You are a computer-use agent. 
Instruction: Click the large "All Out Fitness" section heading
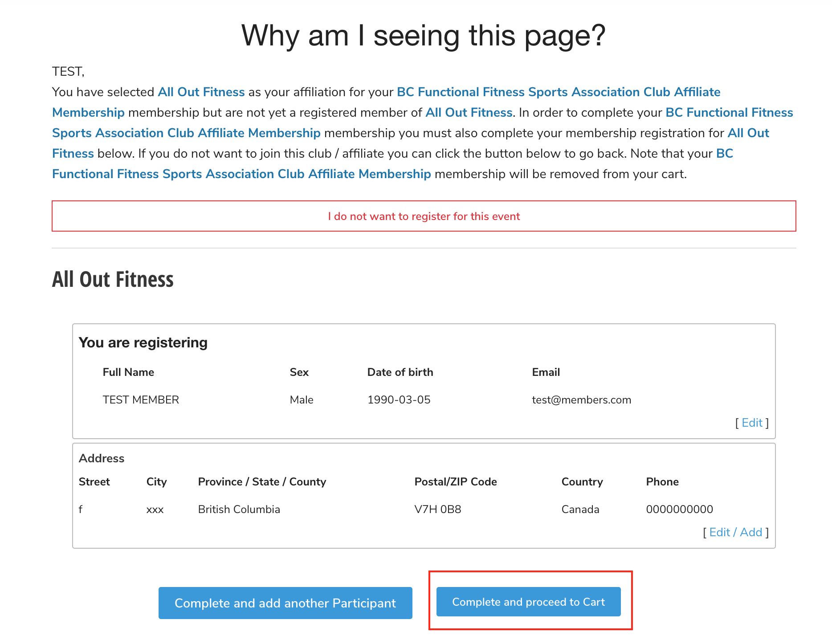click(x=113, y=280)
